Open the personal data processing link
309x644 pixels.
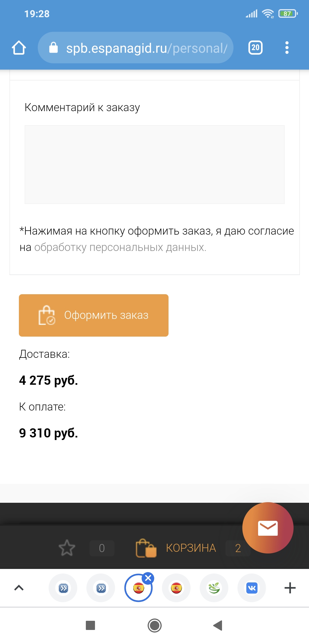pyautogui.click(x=120, y=247)
